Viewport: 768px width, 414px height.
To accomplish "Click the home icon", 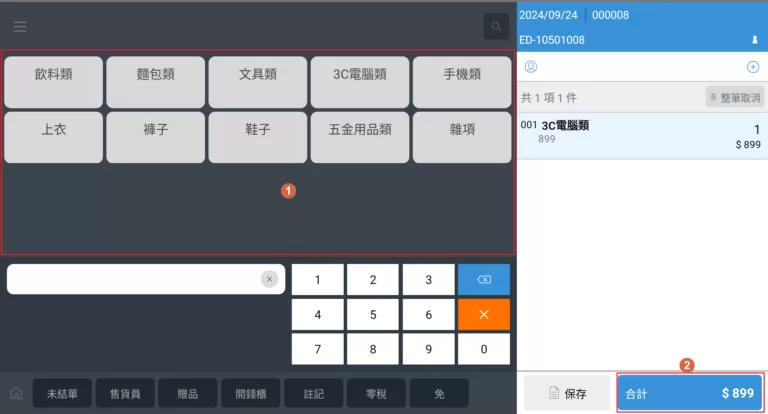I will click(x=16, y=394).
